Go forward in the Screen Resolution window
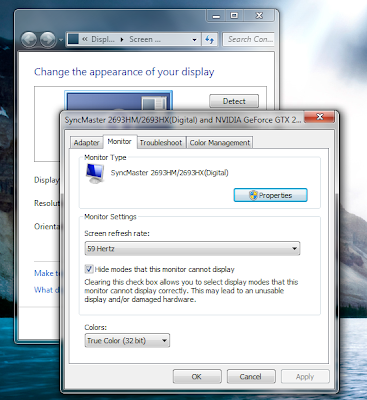The image size is (367, 400). coord(48,40)
